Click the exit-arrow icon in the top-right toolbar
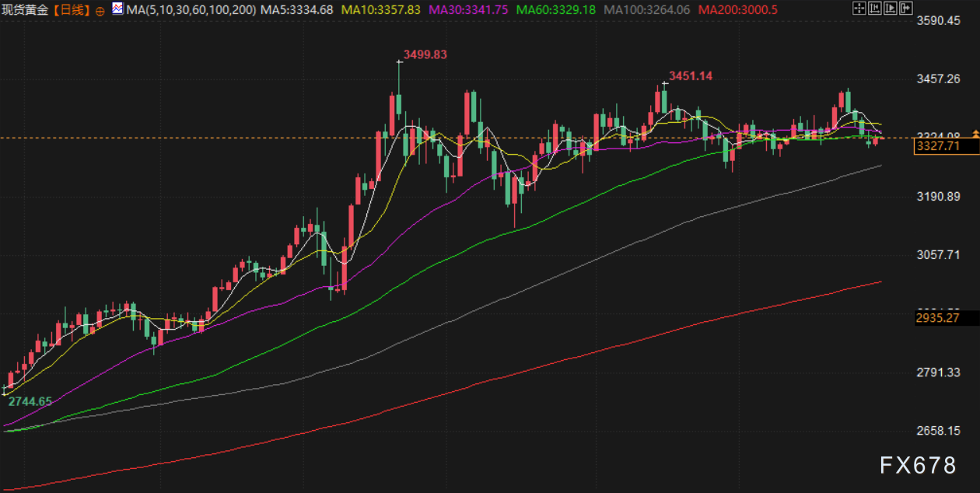The width and height of the screenshot is (980, 493). tap(906, 8)
